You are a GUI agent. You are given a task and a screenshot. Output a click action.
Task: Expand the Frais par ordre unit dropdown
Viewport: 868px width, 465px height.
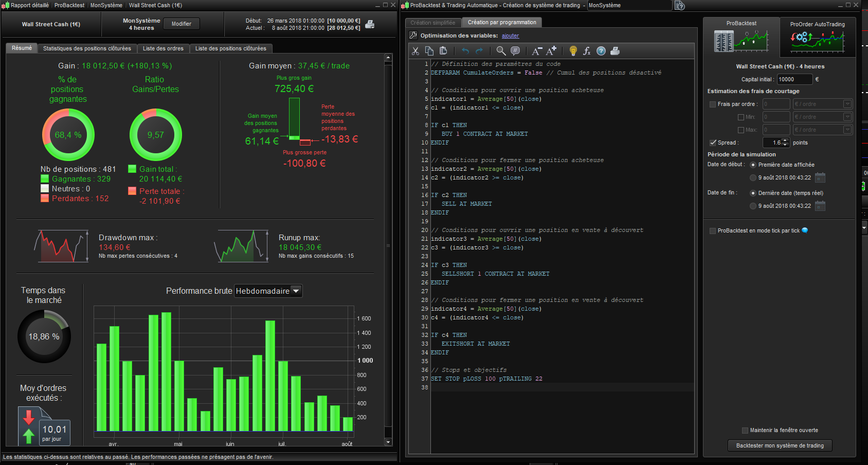coord(847,104)
